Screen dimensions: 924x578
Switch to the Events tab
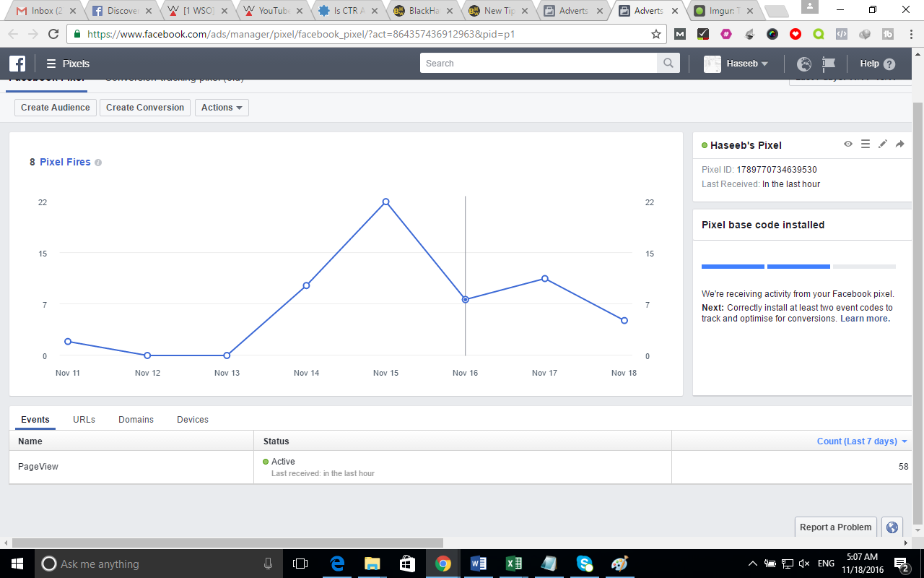point(35,420)
